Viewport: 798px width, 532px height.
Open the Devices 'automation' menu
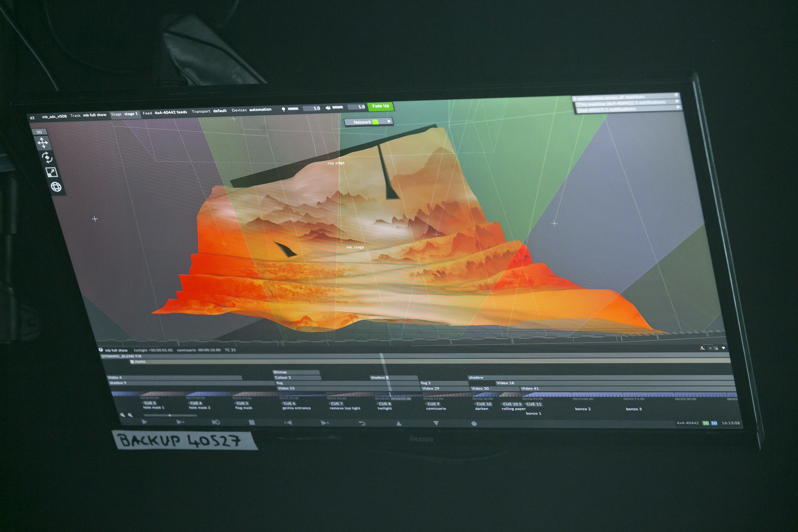[x=251, y=110]
